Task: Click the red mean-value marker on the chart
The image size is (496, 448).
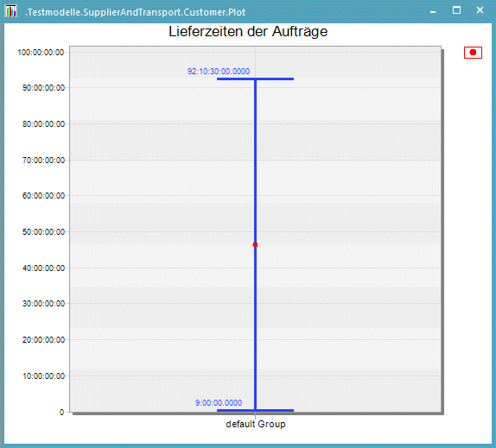Action: point(255,244)
